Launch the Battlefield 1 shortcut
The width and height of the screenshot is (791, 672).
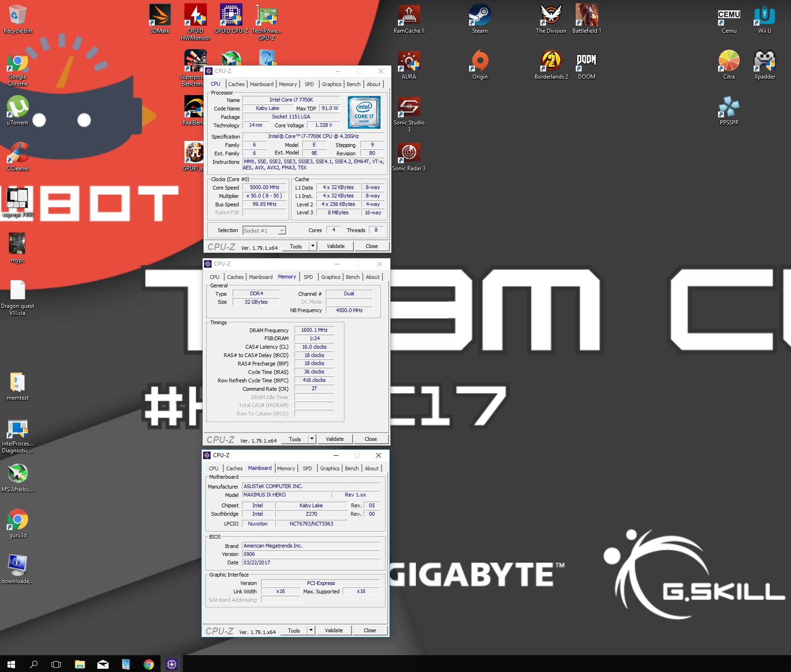coord(586,19)
